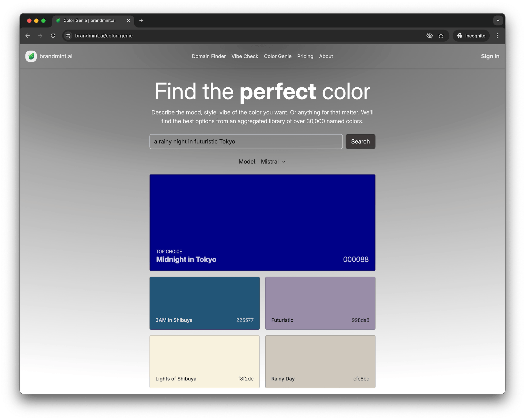Focus the color description search field
Screen dimensions: 525x420
pyautogui.click(x=246, y=141)
